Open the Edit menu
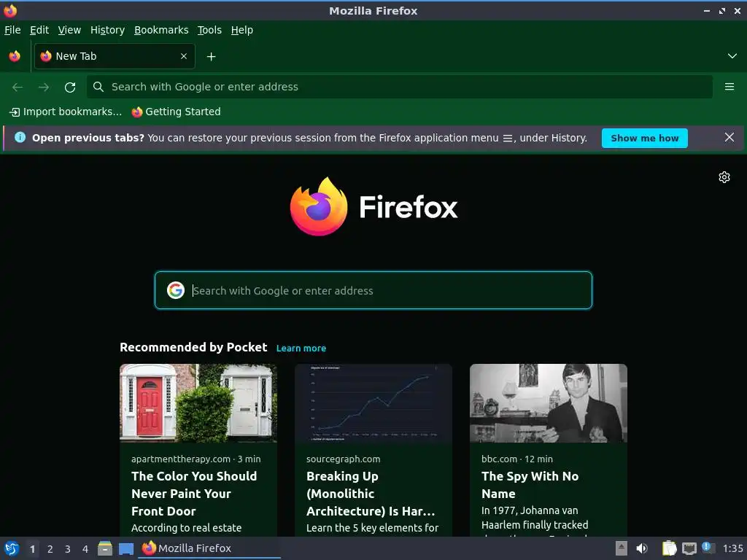The height and width of the screenshot is (560, 747). click(x=39, y=30)
